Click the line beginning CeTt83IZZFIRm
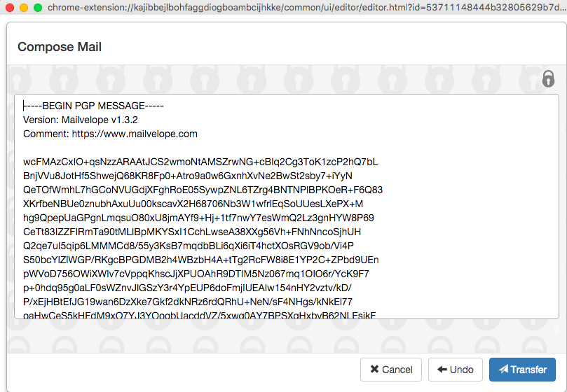This screenshot has height=392, width=567. [192, 232]
